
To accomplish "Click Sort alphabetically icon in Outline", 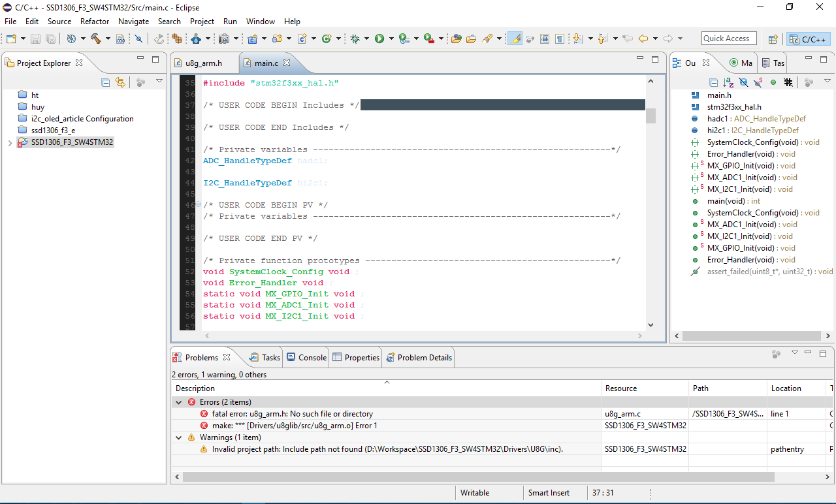I will (728, 82).
